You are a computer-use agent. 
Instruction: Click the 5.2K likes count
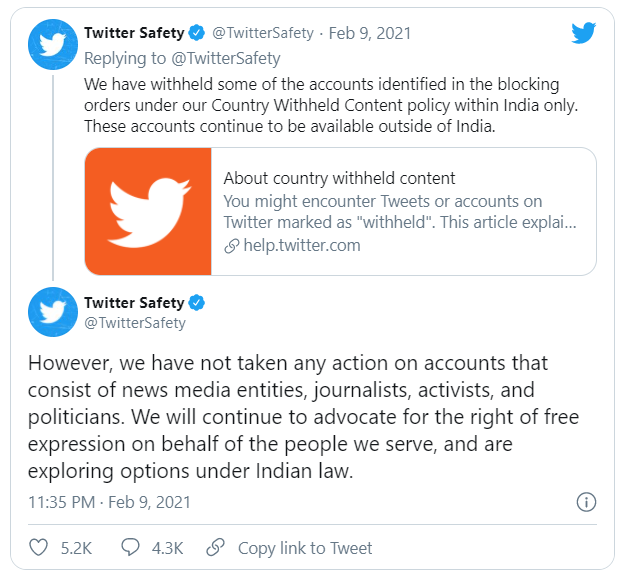pos(75,548)
